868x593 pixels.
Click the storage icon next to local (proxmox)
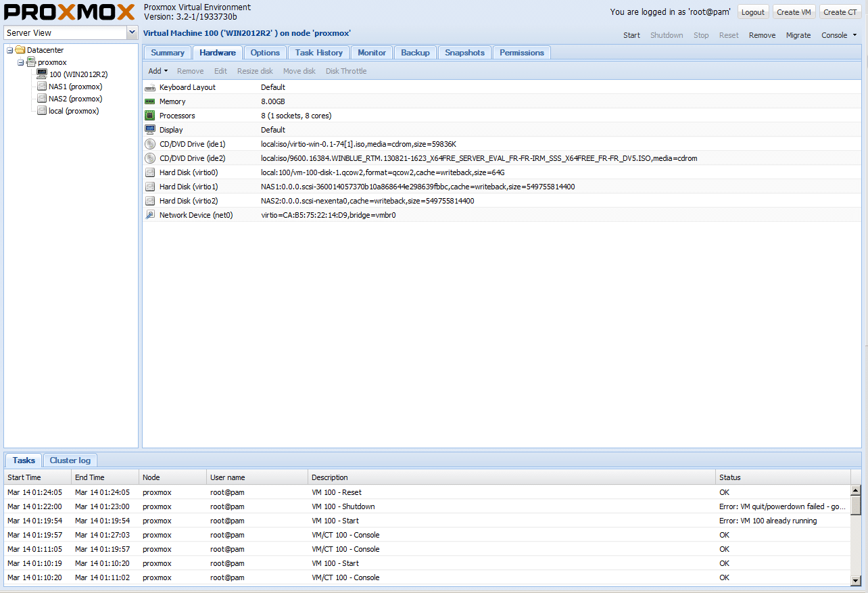(x=42, y=111)
